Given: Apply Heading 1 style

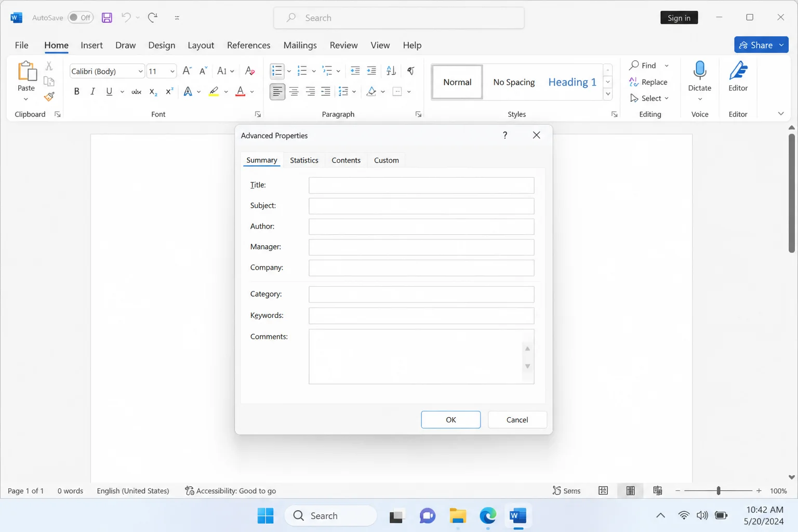Looking at the screenshot, I should (572, 82).
